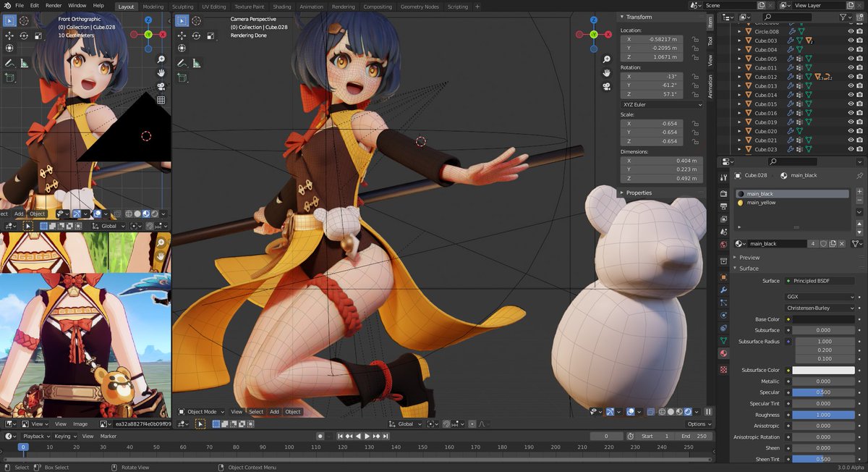The image size is (868, 472).
Task: Expand the Cube.003 tree row
Action: 739,41
